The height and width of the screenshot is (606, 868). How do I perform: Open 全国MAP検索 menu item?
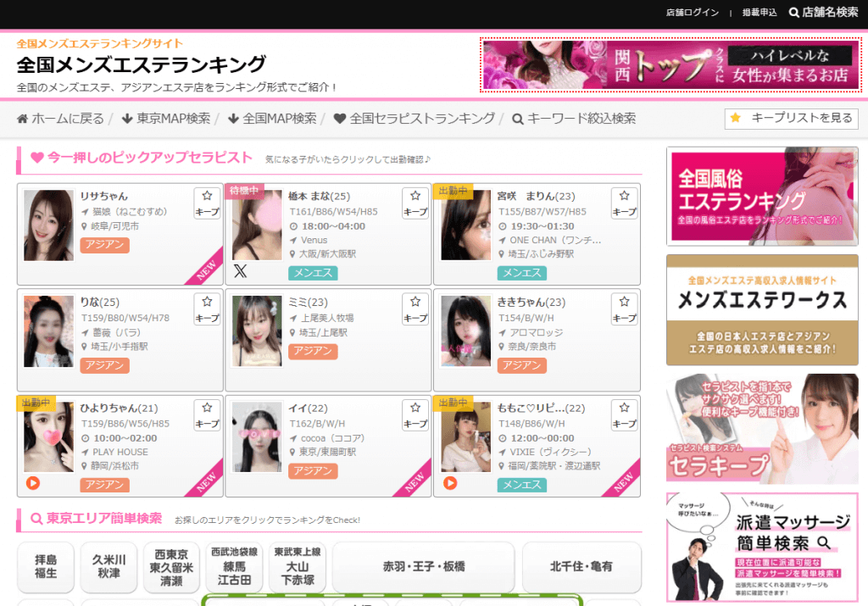272,119
